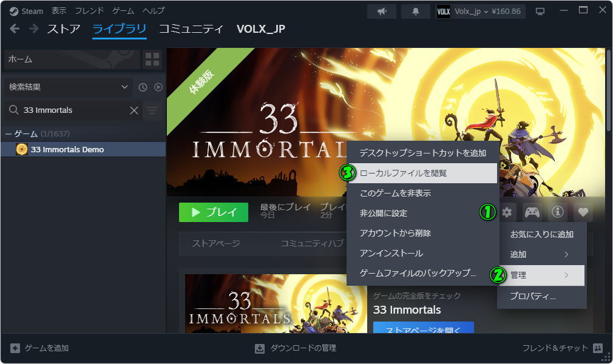Expand the 管理 submenu
613x364 pixels.
coord(541,275)
